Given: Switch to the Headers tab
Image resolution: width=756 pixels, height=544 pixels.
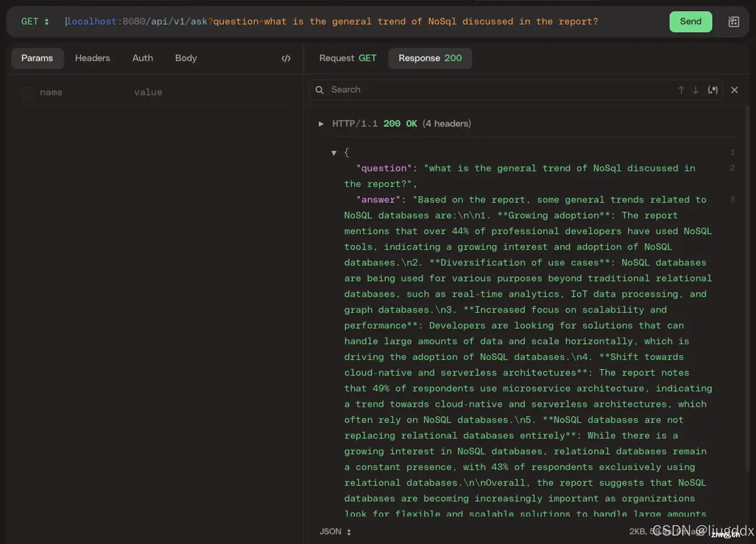Looking at the screenshot, I should tap(92, 58).
